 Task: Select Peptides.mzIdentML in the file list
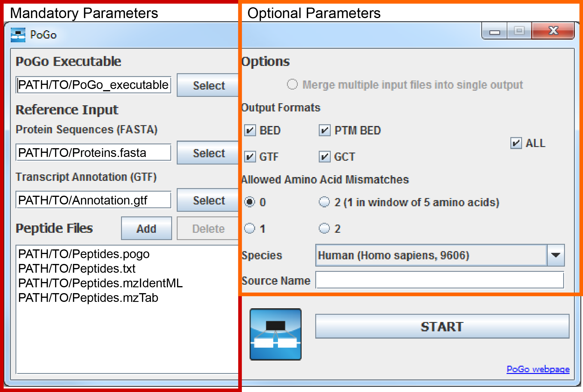coord(100,283)
